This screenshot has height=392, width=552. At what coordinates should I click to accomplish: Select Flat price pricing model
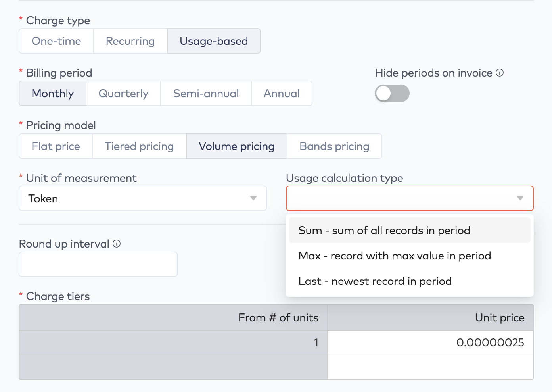[56, 146]
